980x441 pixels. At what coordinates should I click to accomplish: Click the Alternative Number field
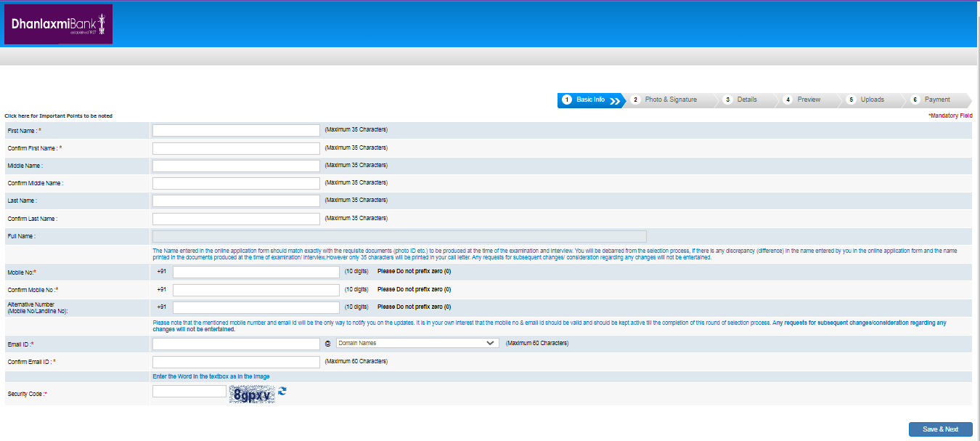pos(256,307)
